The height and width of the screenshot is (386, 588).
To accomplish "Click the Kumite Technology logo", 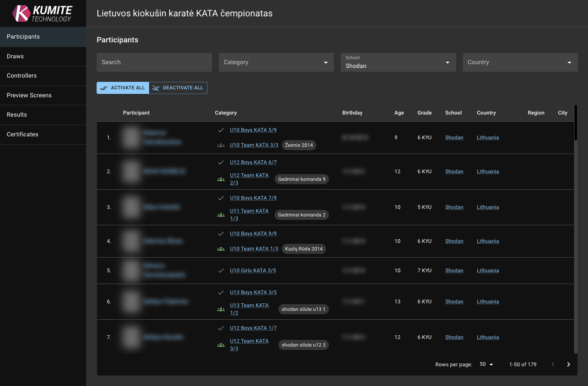I will click(x=42, y=13).
